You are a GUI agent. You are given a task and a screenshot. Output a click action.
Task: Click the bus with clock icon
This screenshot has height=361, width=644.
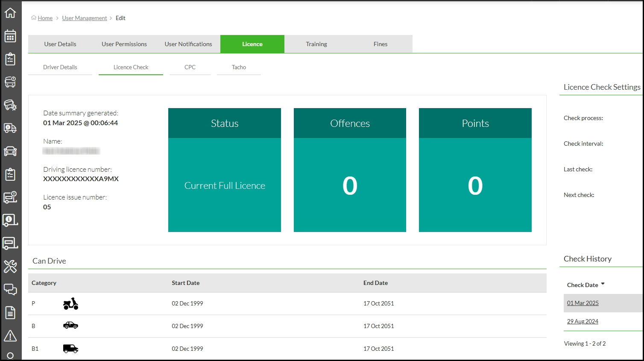click(x=10, y=82)
